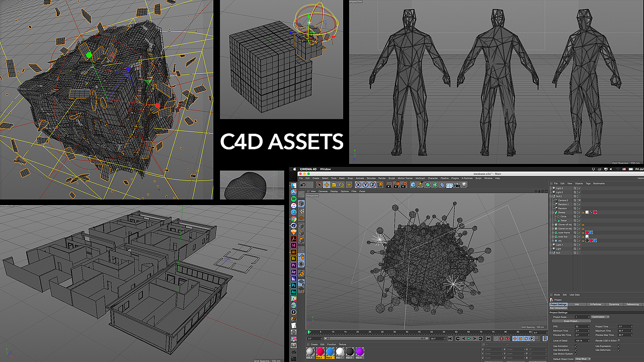Open Illustrator from the Dock

click(x=293, y=251)
